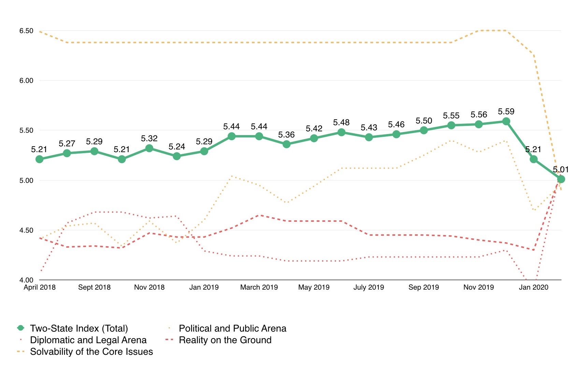Viewport: 588px width, 379px height.
Task: Click the orange dashed swatch for Solvability legend
Action: point(21,351)
